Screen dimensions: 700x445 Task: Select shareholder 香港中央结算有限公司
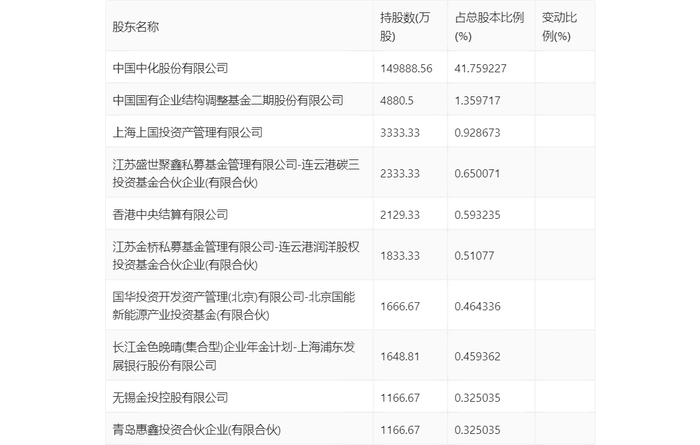[x=170, y=215]
